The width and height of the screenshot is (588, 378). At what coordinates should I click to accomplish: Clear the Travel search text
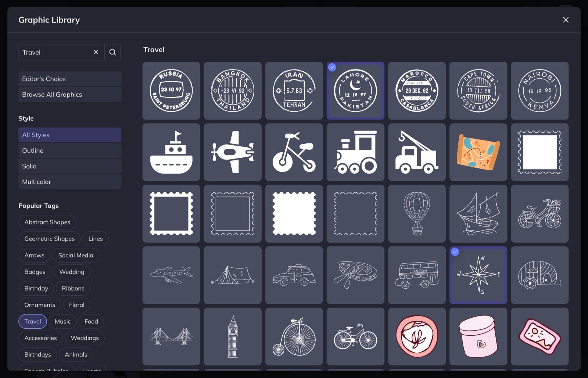[x=96, y=52]
